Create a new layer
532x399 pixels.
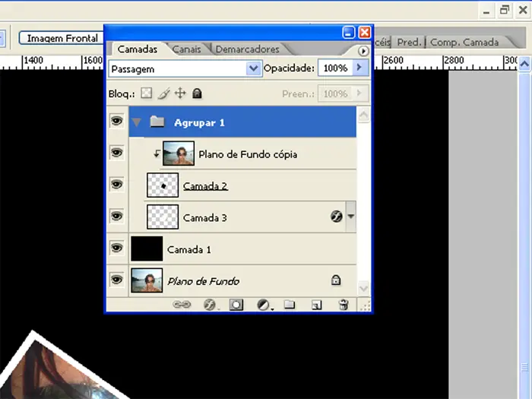(x=316, y=305)
